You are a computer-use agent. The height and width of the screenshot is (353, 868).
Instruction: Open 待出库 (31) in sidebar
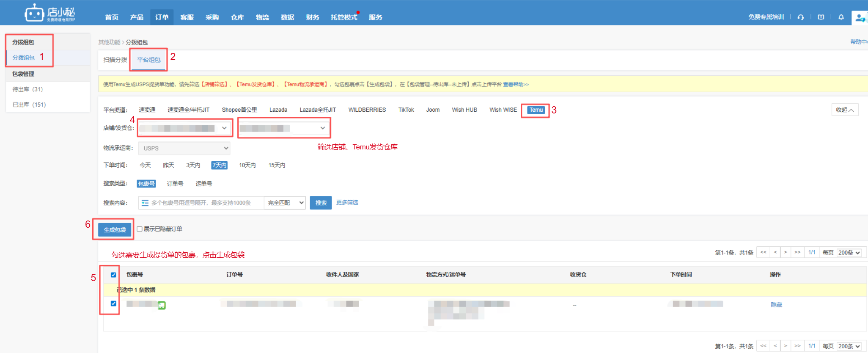tap(27, 89)
